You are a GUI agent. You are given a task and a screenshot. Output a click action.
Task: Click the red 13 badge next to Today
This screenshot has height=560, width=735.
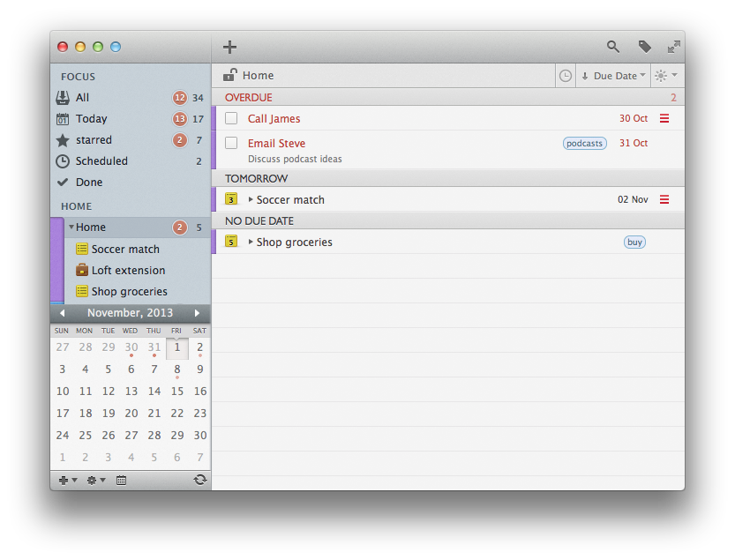click(x=179, y=119)
